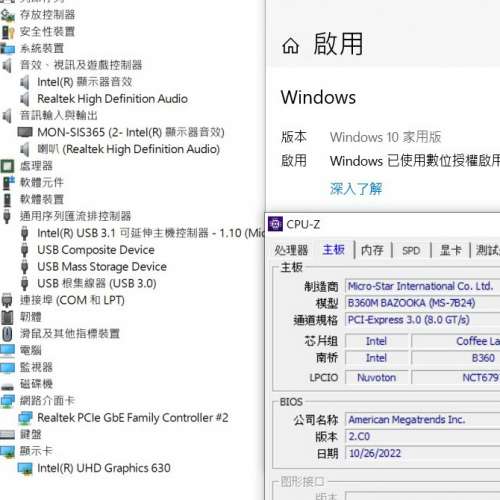This screenshot has height=500, width=500.
Task: Click the Intel(R) 顯示器音效 speaker icon
Action: tap(25, 82)
